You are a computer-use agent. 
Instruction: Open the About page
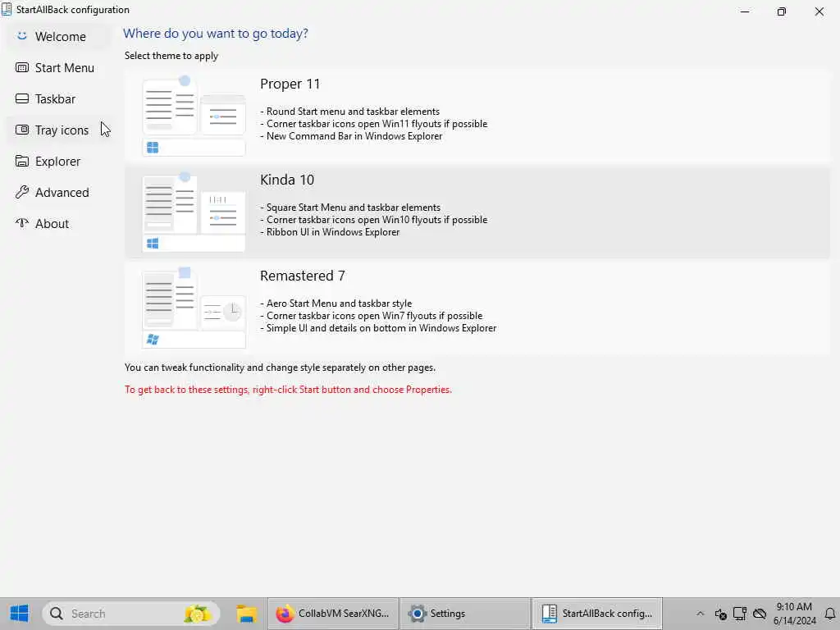[59, 223]
